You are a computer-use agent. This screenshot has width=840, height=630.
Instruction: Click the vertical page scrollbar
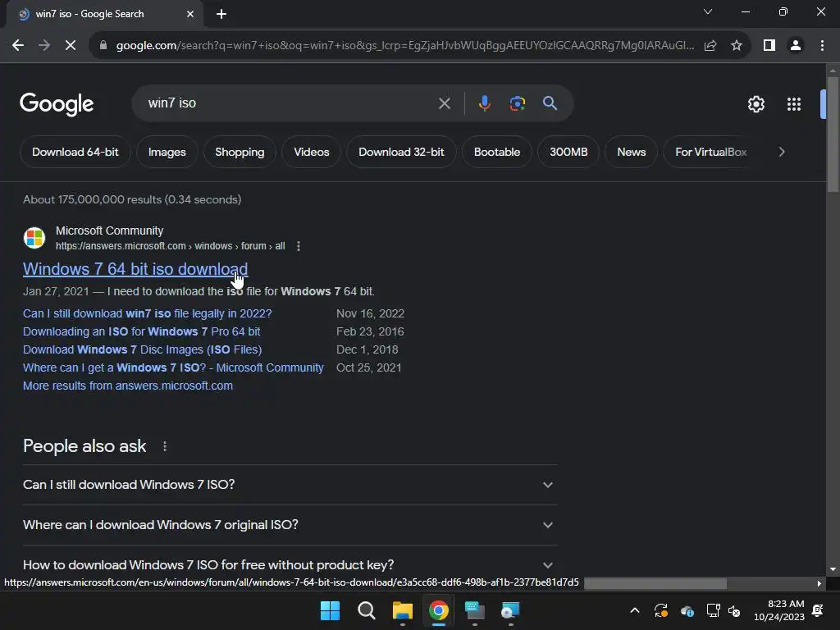833,134
